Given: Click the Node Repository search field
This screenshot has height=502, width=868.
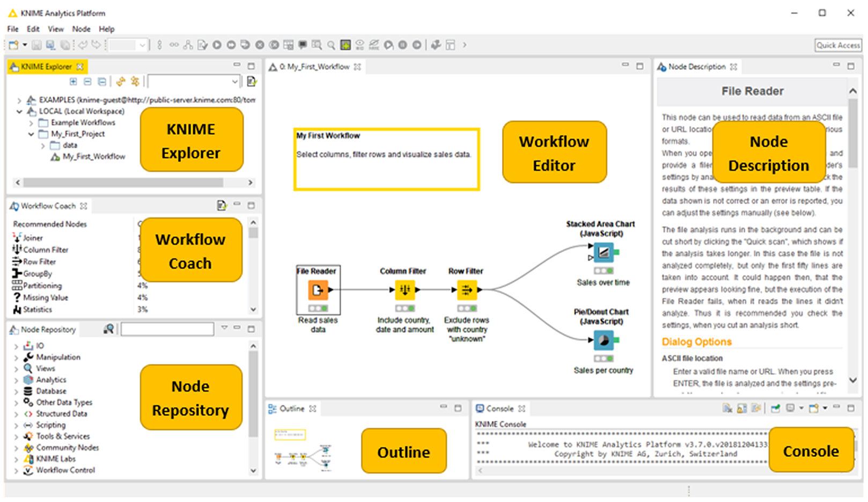Looking at the screenshot, I should tap(167, 329).
